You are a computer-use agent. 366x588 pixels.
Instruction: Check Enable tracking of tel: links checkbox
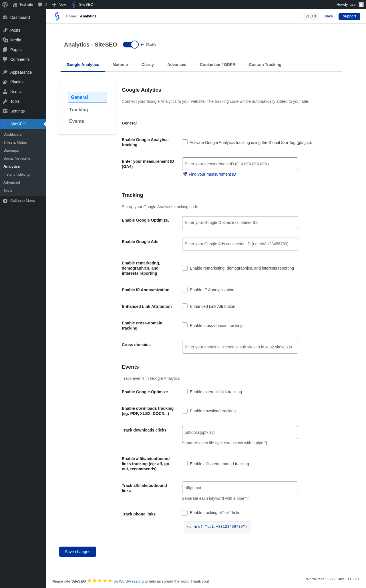pos(185,513)
